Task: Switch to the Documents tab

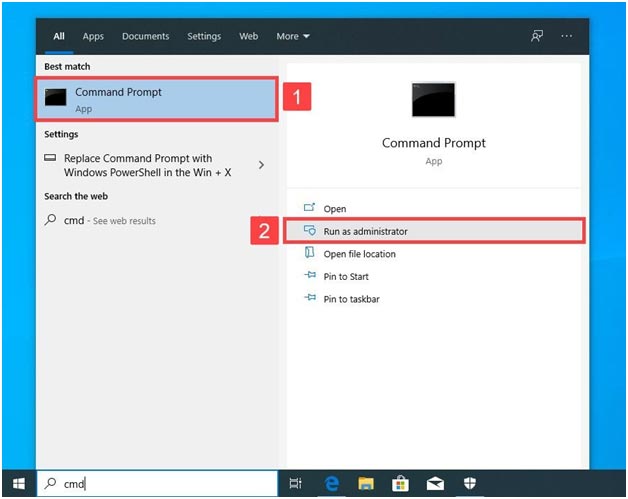Action: pyautogui.click(x=145, y=36)
